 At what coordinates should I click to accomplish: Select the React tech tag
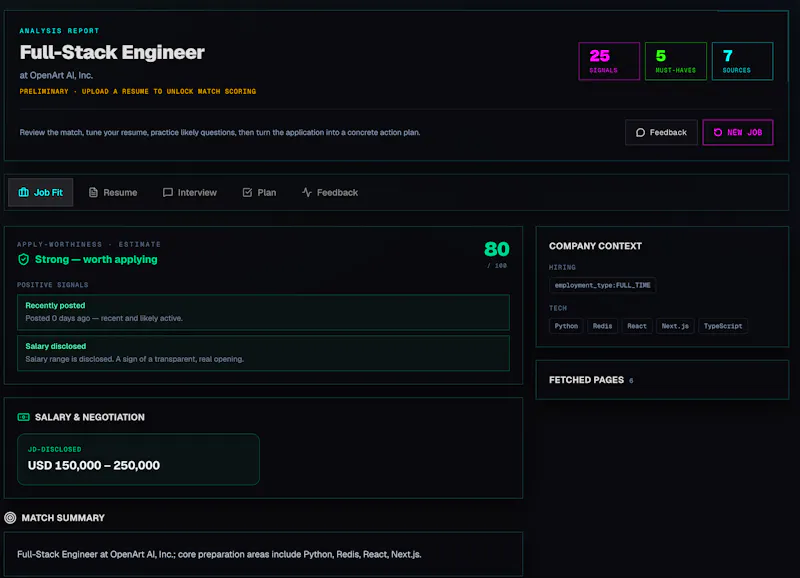(637, 326)
